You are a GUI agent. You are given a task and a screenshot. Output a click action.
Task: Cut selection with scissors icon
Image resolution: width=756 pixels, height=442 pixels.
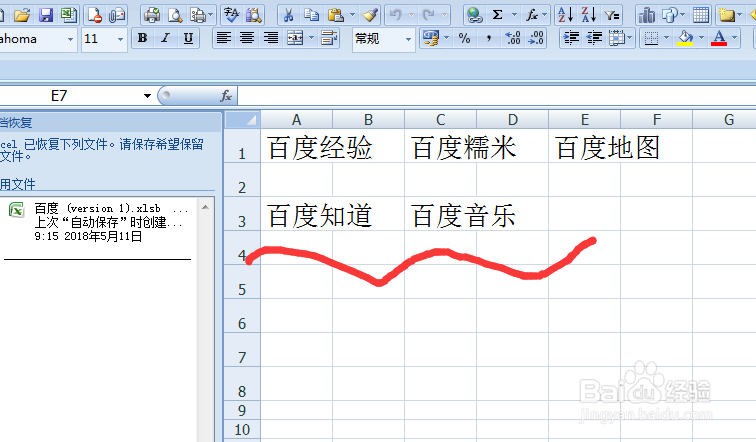click(288, 15)
